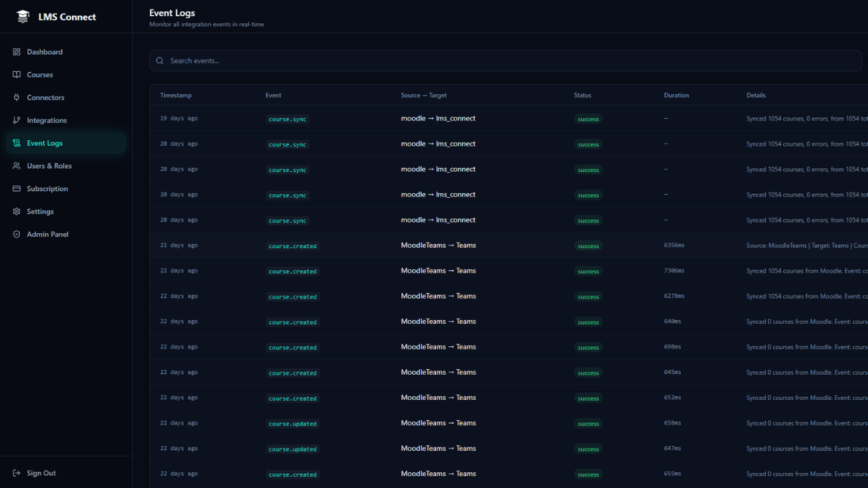Click the Integrations branch icon
The image size is (868, 488).
pos(17,121)
